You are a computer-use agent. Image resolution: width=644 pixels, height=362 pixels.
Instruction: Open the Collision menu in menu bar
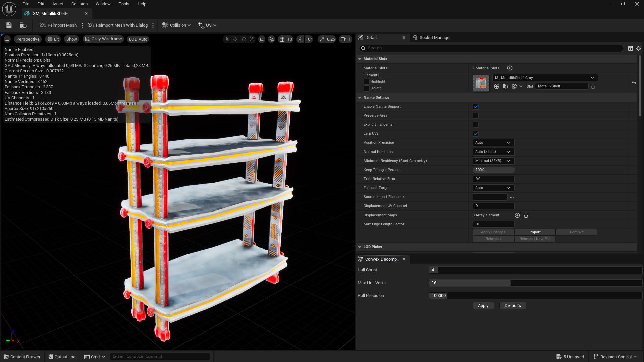pos(79,4)
